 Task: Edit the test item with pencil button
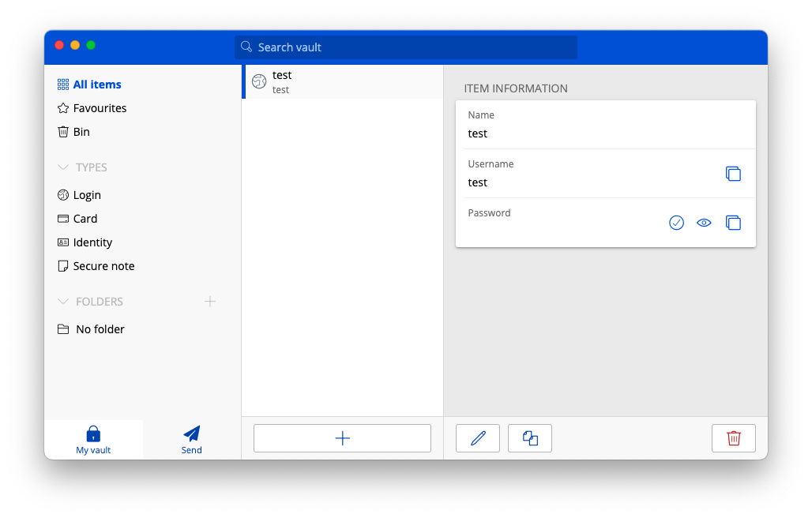click(x=477, y=438)
